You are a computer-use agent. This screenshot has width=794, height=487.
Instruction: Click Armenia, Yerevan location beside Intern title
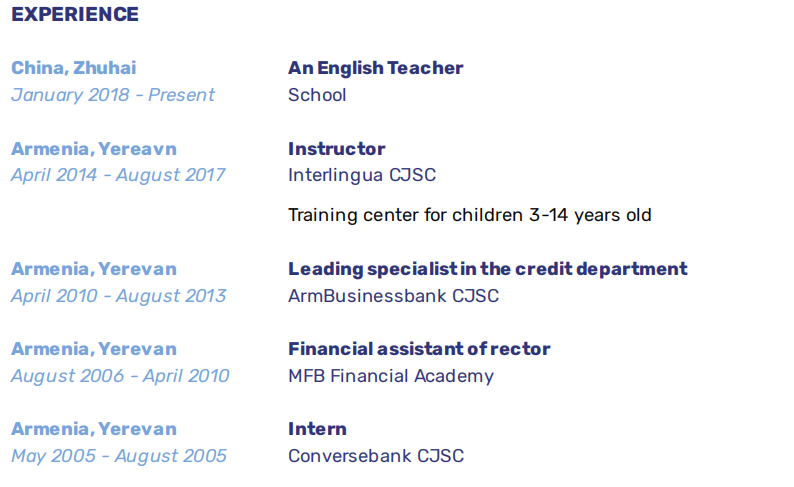pyautogui.click(x=94, y=429)
